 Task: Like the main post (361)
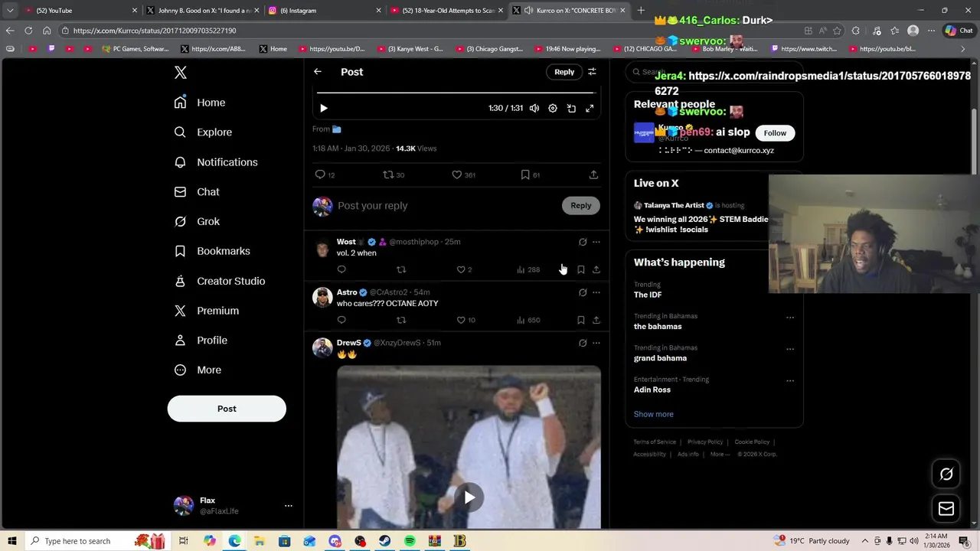click(463, 175)
